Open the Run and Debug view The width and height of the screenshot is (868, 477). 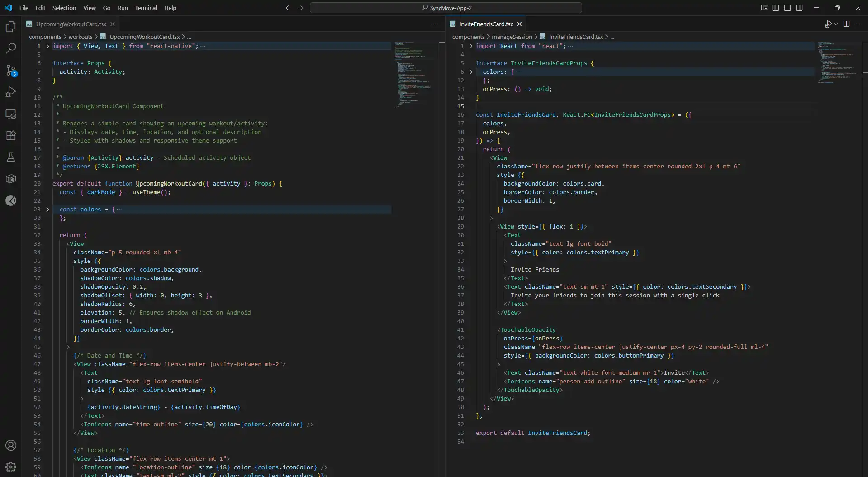11,92
